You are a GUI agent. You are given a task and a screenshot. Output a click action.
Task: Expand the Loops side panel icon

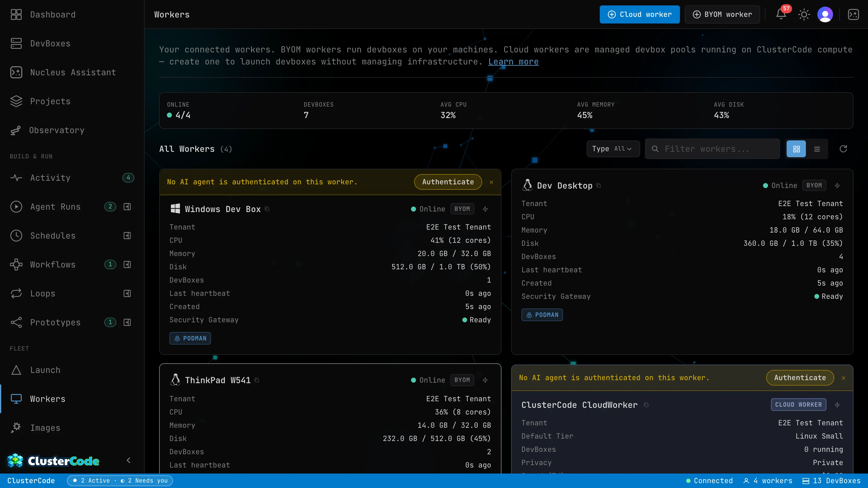tap(127, 294)
